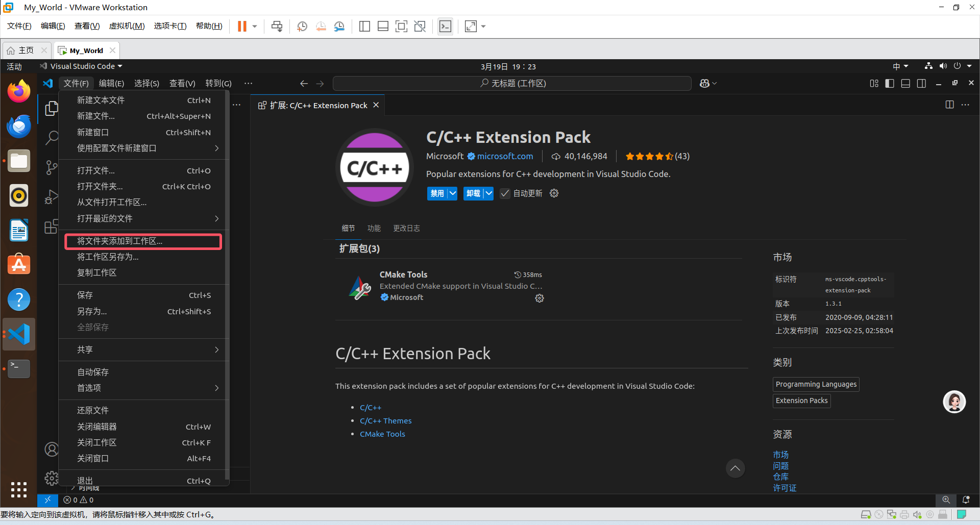Choose 打开文件夹 in File menu

(143, 186)
